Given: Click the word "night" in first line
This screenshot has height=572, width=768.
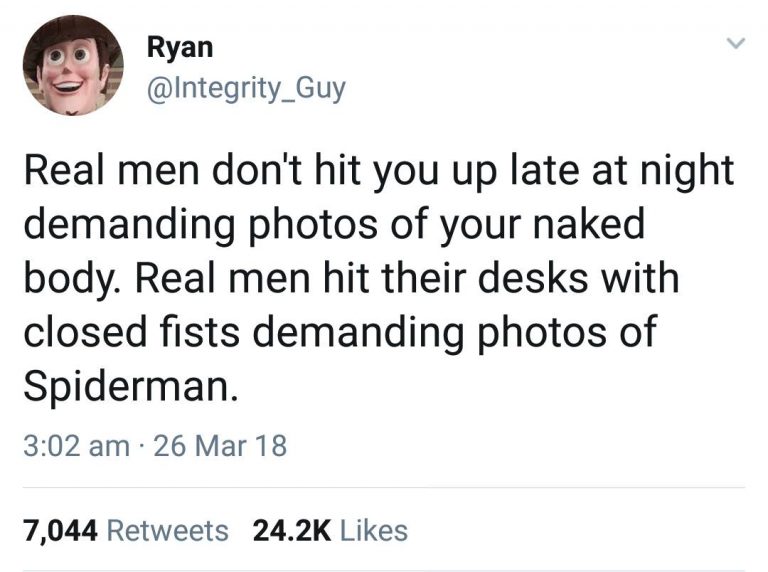Looking at the screenshot, I should 686,171.
